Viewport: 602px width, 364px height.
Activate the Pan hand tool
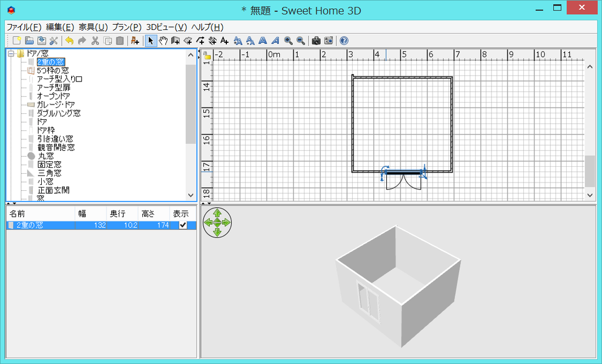point(163,41)
